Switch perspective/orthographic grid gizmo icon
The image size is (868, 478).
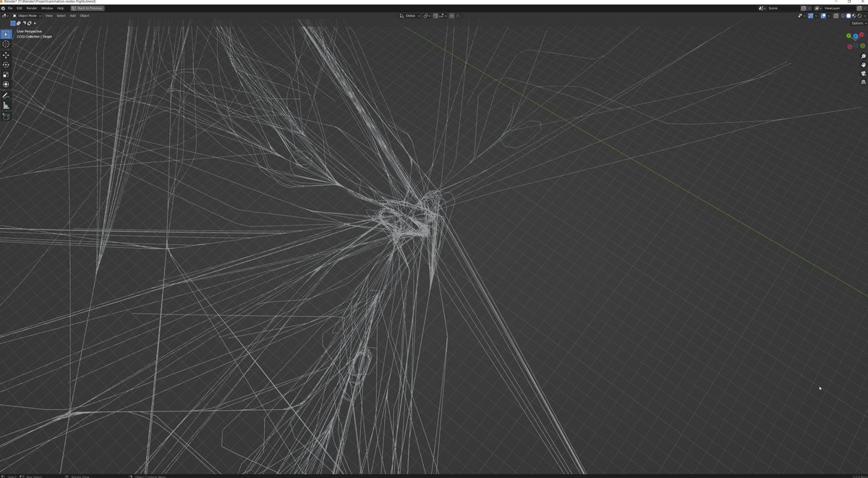(x=863, y=82)
